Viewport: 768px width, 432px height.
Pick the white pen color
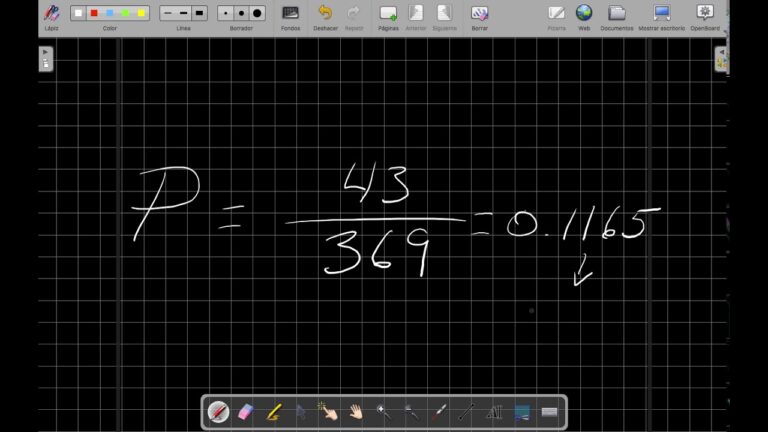78,13
